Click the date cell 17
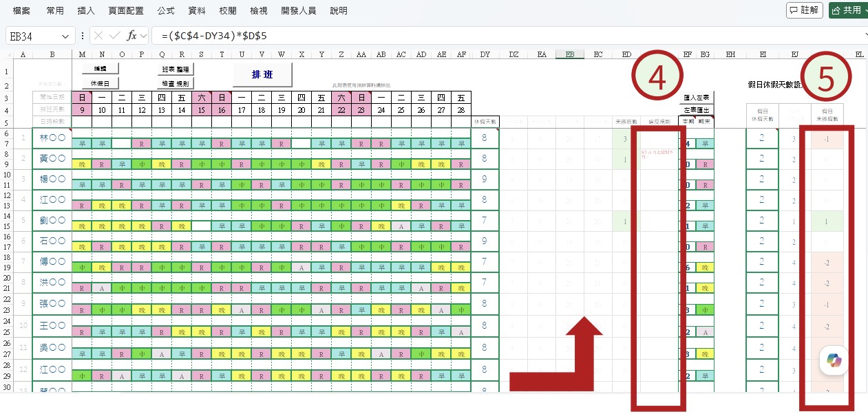 coord(242,110)
